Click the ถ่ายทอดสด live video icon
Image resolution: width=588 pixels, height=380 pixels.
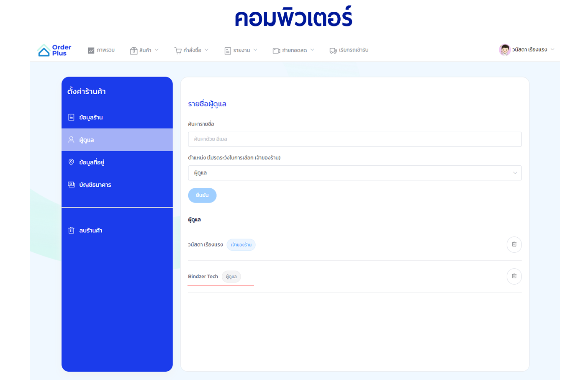(276, 51)
